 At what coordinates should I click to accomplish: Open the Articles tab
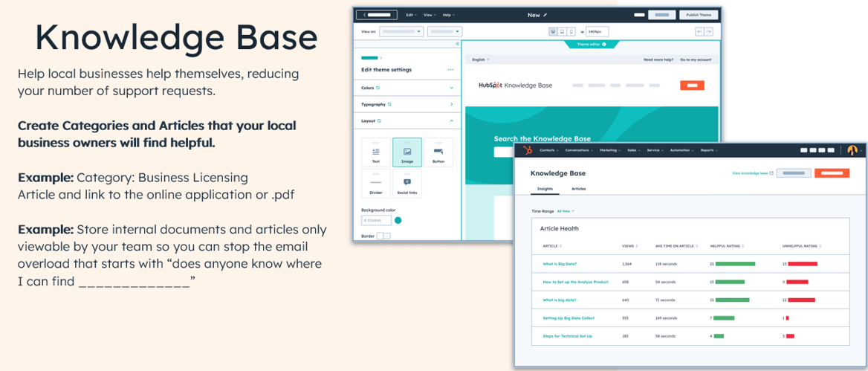click(578, 189)
